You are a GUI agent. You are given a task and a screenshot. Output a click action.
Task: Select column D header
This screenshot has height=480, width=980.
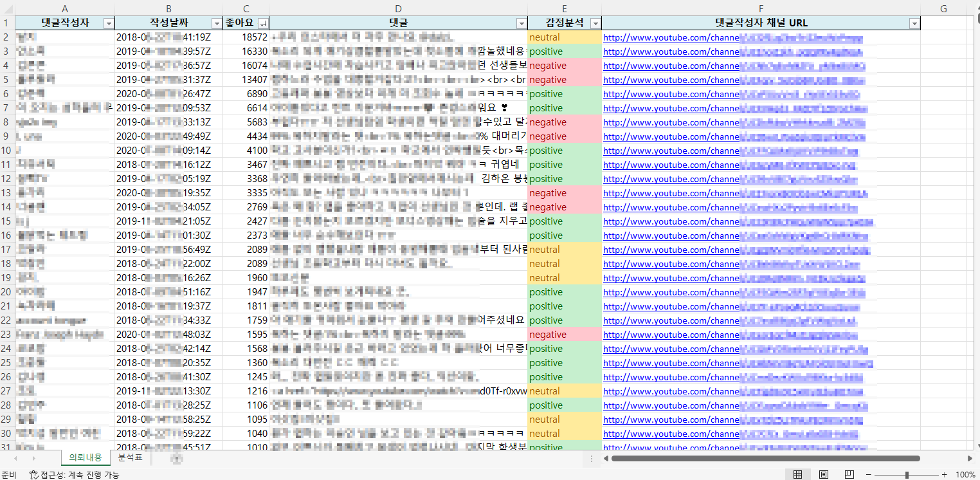[x=398, y=8]
